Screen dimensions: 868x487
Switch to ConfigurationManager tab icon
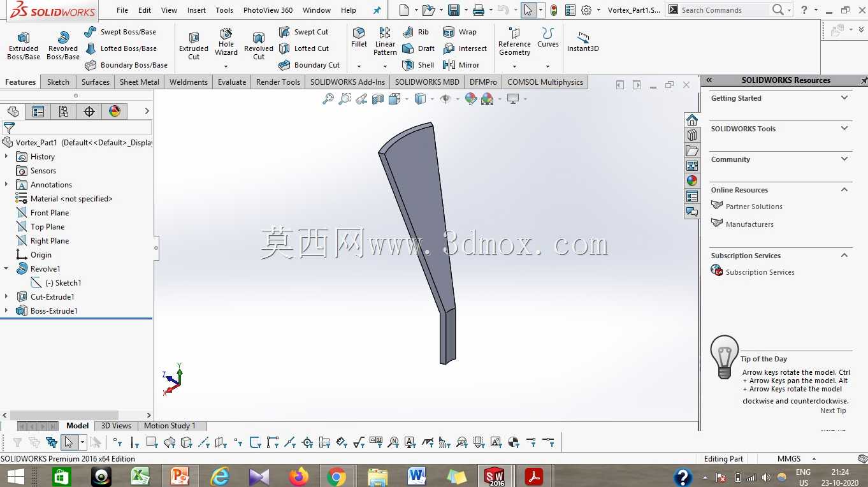click(x=64, y=112)
